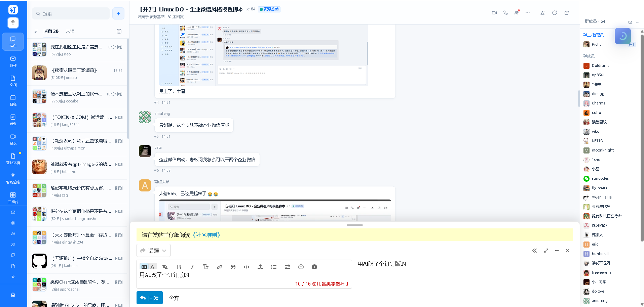Viewport: 644px width, 307px height.
Task: Open the 消息 section in the sidebar
Action: pyautogui.click(x=13, y=42)
